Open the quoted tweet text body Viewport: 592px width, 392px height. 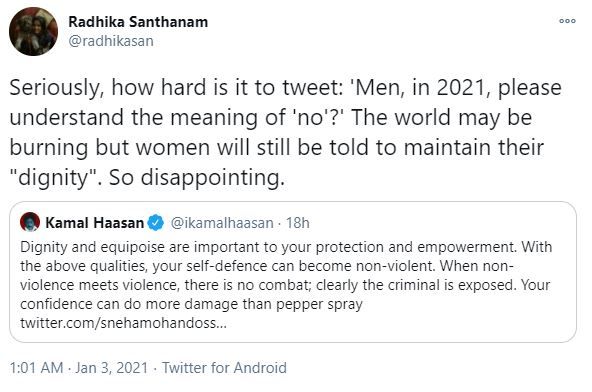pyautogui.click(x=286, y=285)
